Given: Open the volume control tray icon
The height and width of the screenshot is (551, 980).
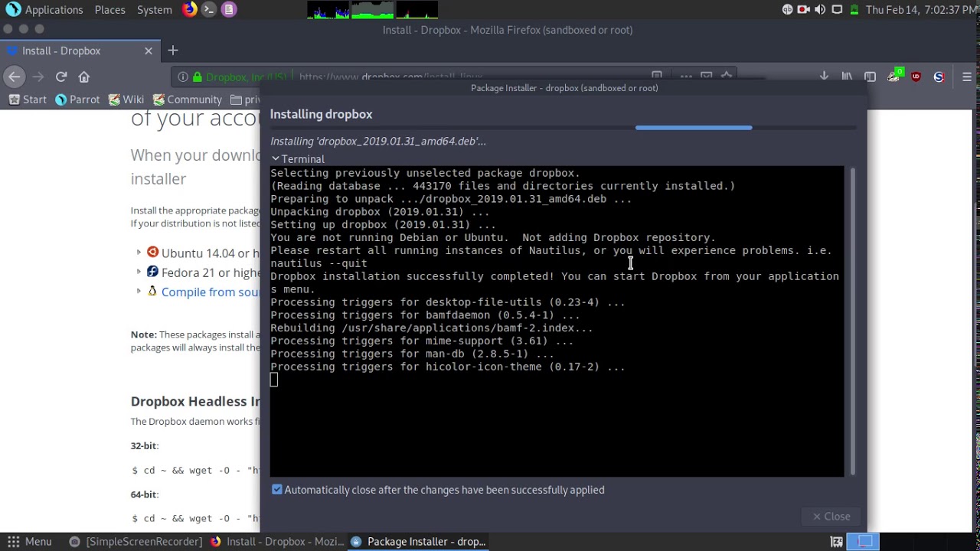Looking at the screenshot, I should pos(820,10).
